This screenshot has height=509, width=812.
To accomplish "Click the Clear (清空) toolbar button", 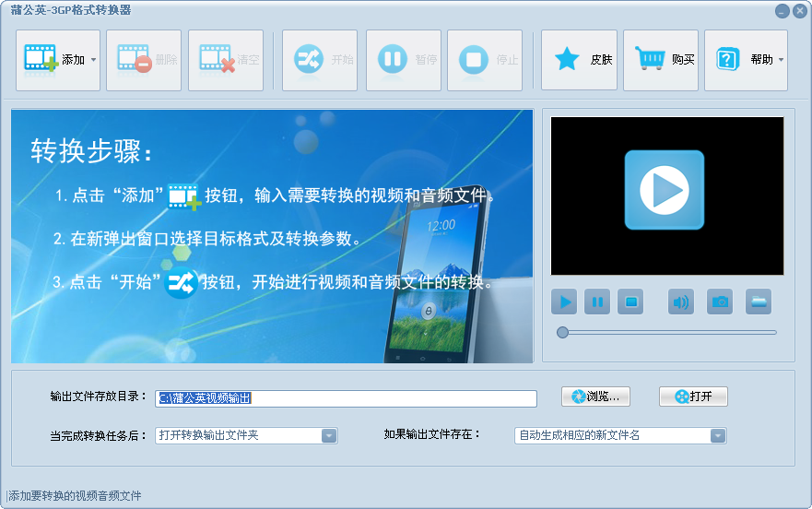I will click(x=226, y=60).
